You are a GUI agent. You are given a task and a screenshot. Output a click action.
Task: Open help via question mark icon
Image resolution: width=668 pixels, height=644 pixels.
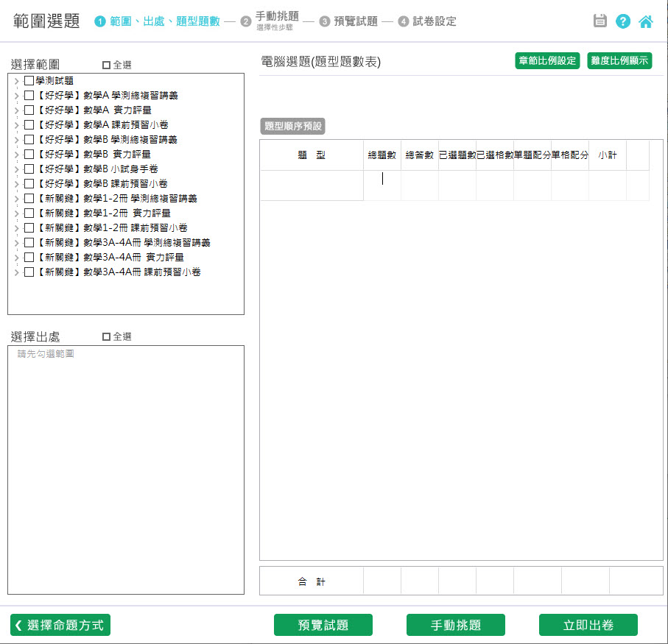click(x=623, y=21)
